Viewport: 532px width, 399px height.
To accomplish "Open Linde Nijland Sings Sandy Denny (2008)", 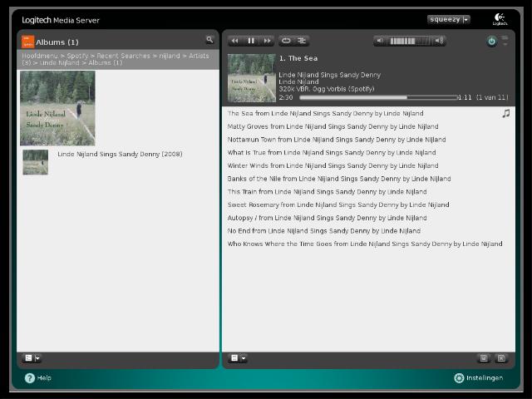I will coord(120,154).
